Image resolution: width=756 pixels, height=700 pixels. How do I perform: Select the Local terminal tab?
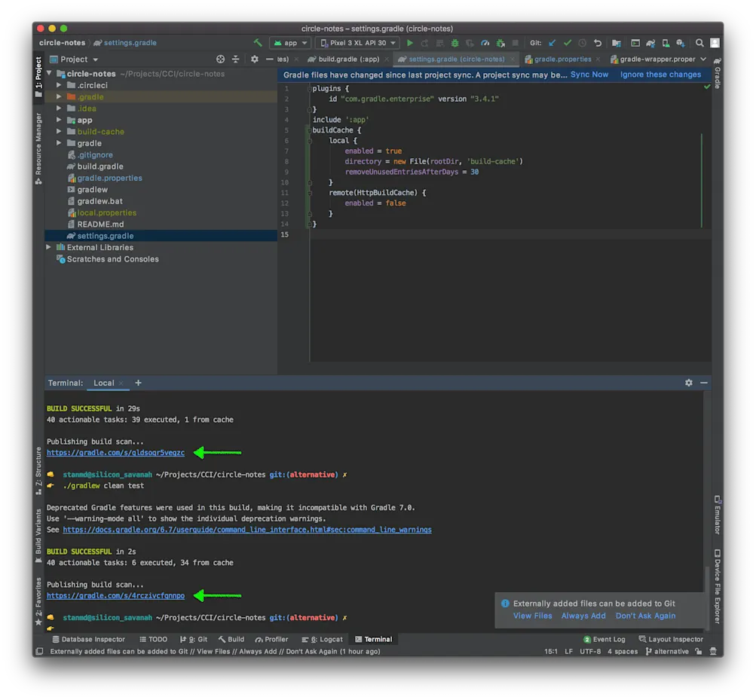[104, 383]
